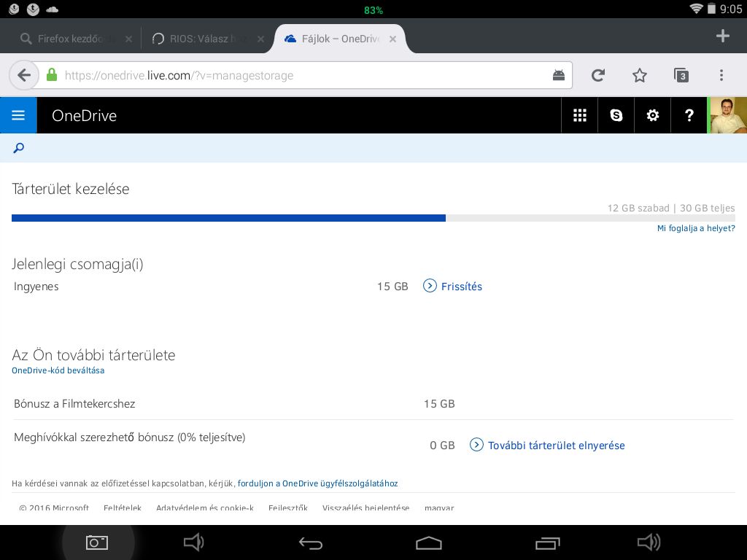Tap the Android home button

[429, 542]
